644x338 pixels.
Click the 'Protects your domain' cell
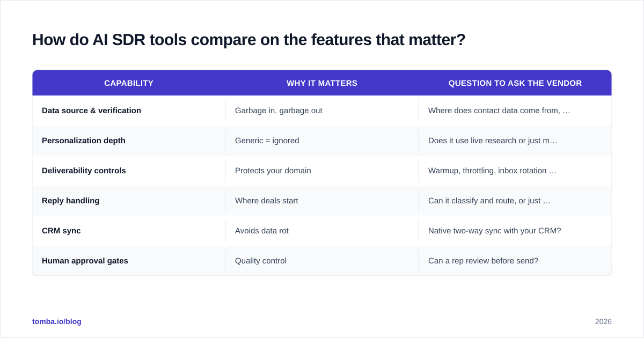coord(322,171)
